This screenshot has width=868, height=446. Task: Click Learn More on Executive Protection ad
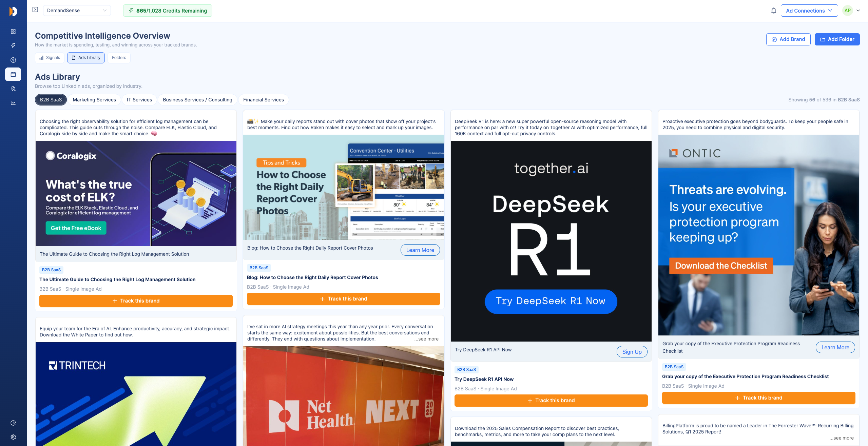click(835, 347)
